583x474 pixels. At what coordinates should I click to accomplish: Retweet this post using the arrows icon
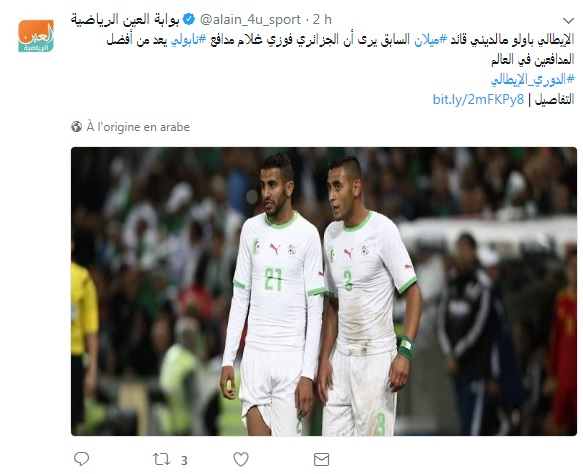(162, 460)
